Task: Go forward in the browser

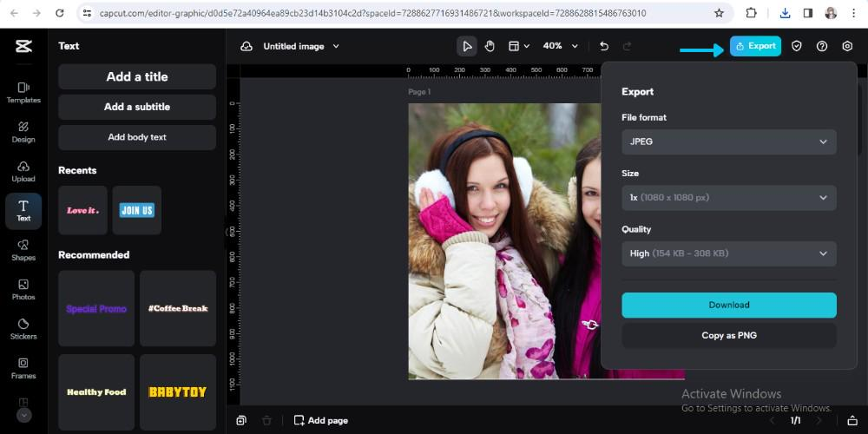Action: [x=36, y=13]
